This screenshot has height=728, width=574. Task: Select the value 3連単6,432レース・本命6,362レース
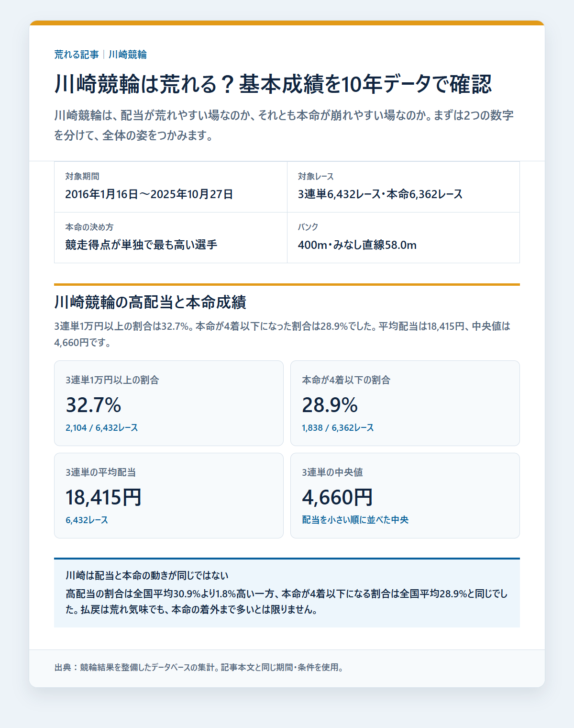(380, 194)
